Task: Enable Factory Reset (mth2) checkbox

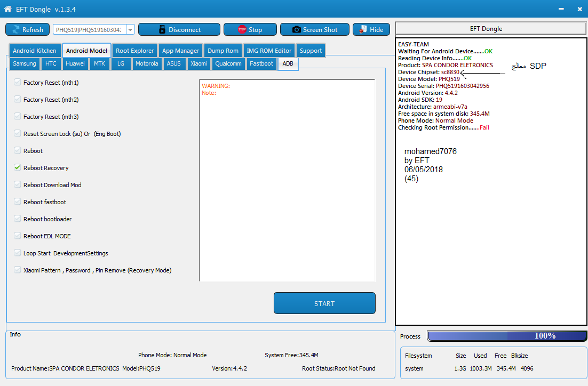Action: 17,99
